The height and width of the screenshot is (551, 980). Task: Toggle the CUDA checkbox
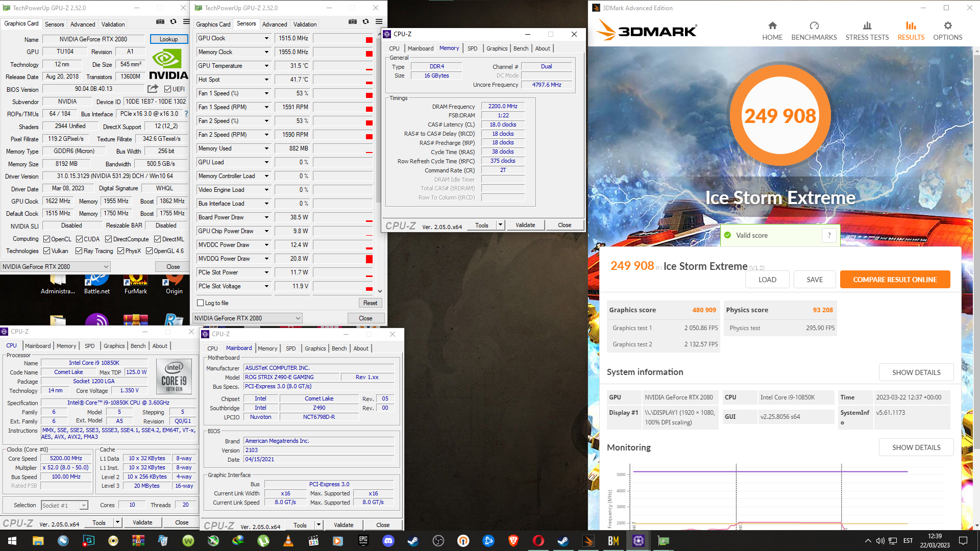point(79,239)
